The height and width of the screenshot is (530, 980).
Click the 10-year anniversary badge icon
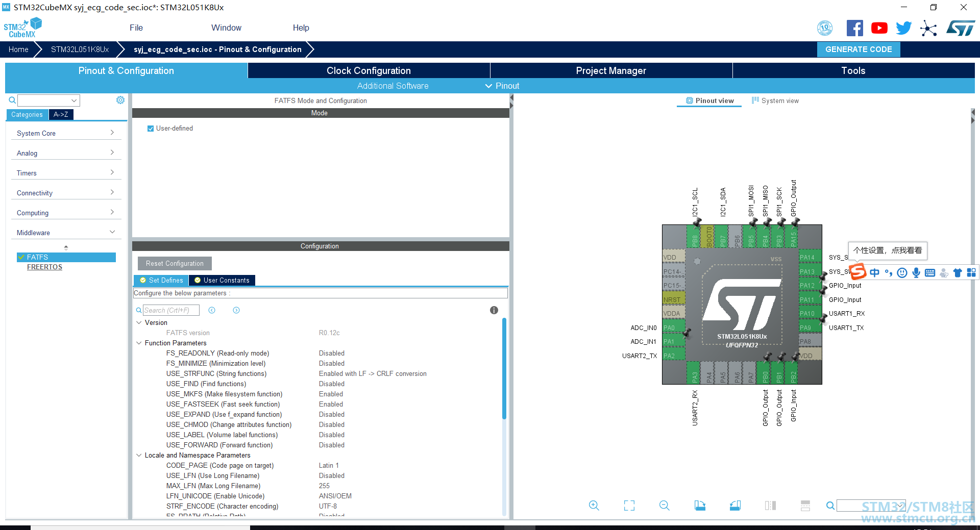pos(825,28)
